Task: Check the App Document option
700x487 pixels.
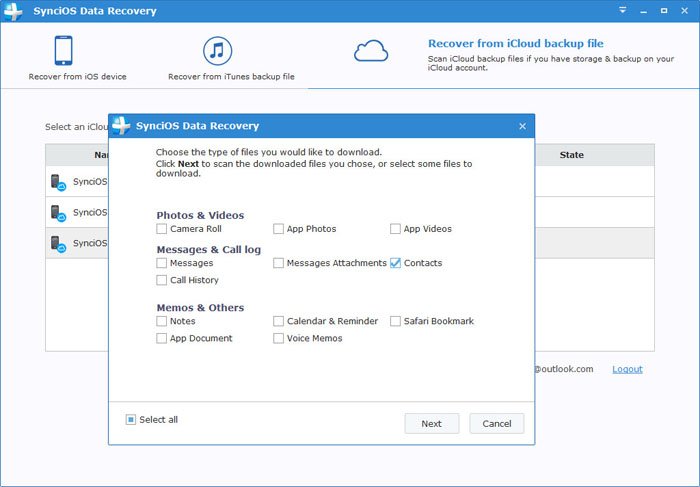Action: point(162,338)
